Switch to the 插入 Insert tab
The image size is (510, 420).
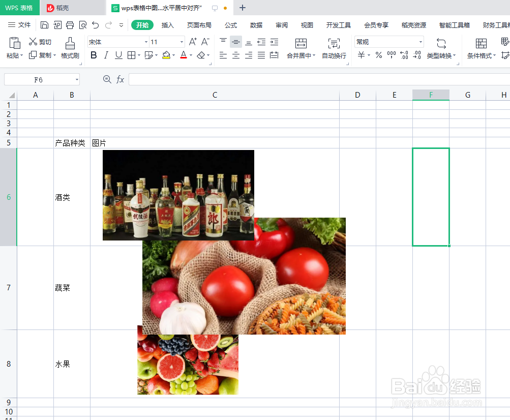coord(167,25)
